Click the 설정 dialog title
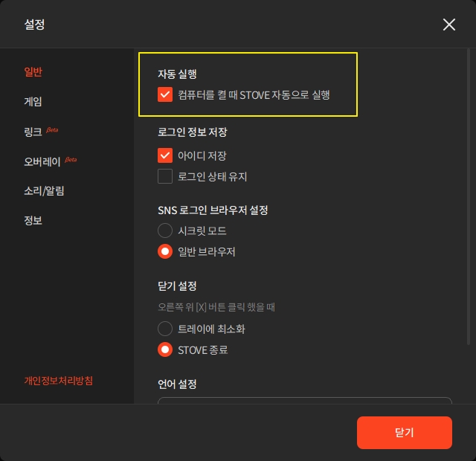476x461 pixels. [34, 25]
